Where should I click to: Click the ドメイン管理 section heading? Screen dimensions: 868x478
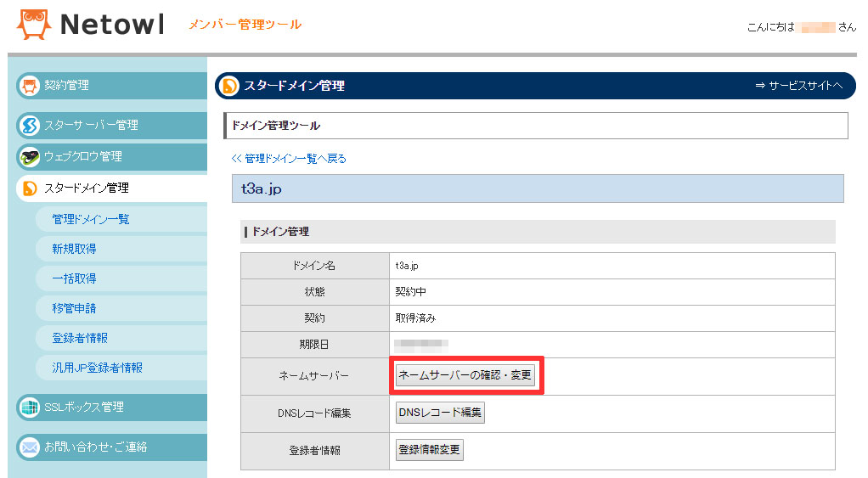(280, 232)
